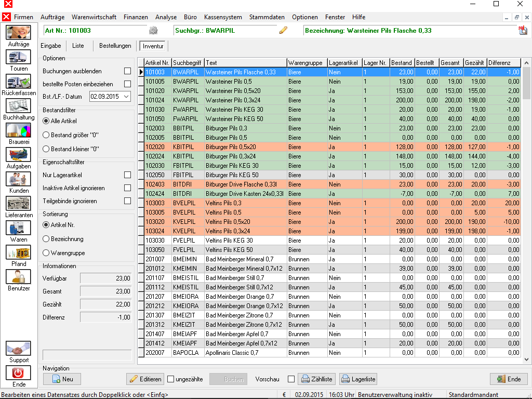
Task: Click inner window restore button in menu bar
Action: point(516,17)
